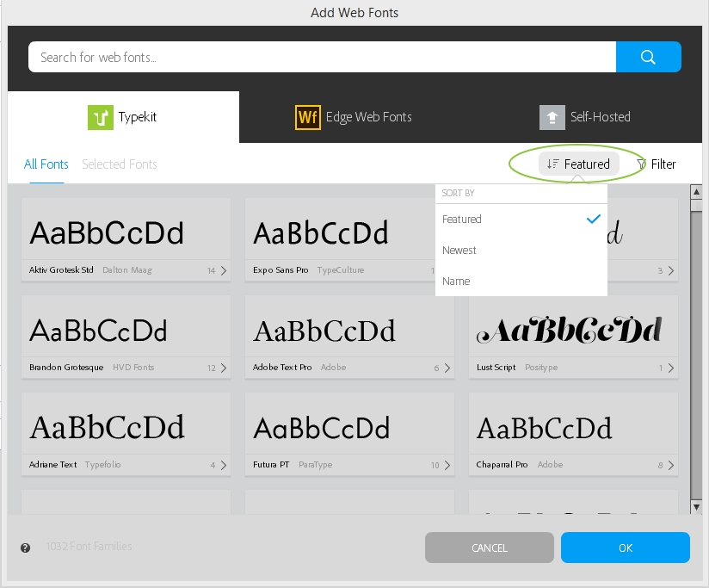Sort fonts by Name
This screenshot has height=588, width=709.
tap(521, 281)
